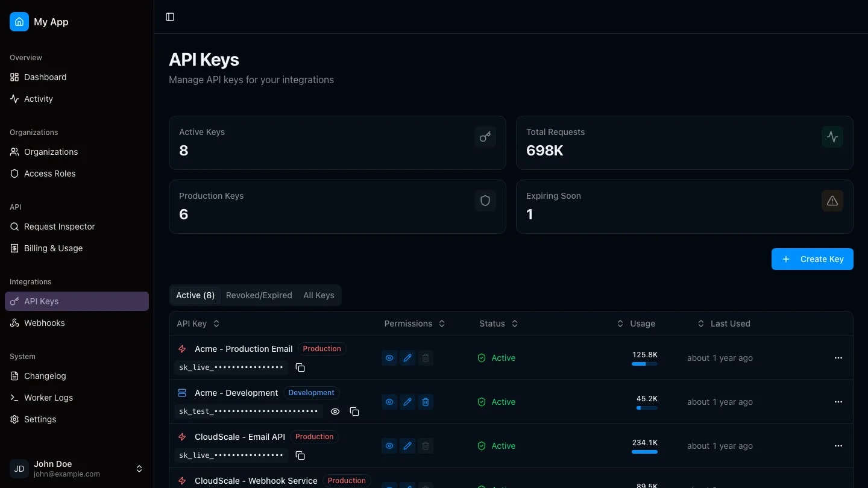Delete the Acme Development key

[426, 402]
